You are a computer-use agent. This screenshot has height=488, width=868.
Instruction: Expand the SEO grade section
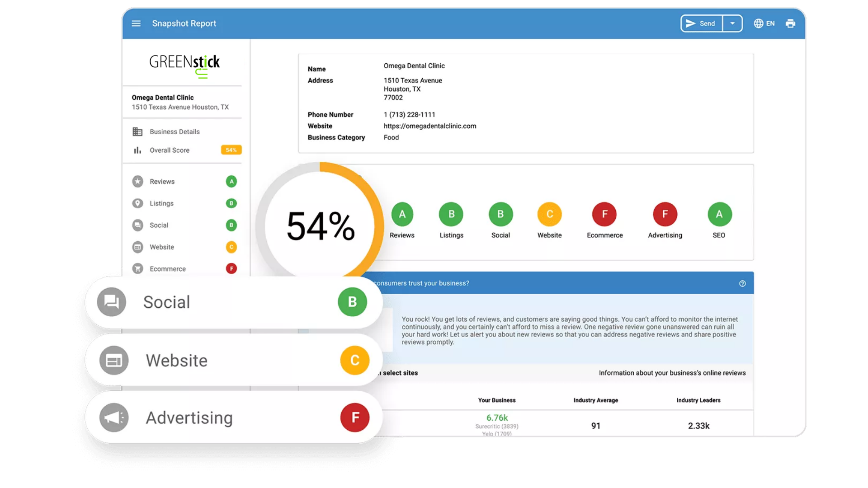pyautogui.click(x=719, y=214)
